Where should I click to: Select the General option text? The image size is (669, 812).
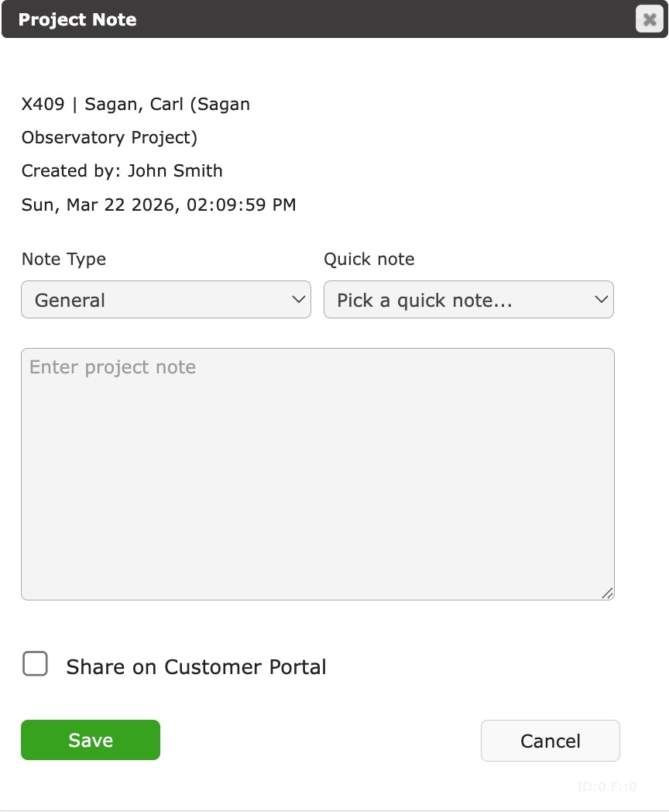click(70, 301)
